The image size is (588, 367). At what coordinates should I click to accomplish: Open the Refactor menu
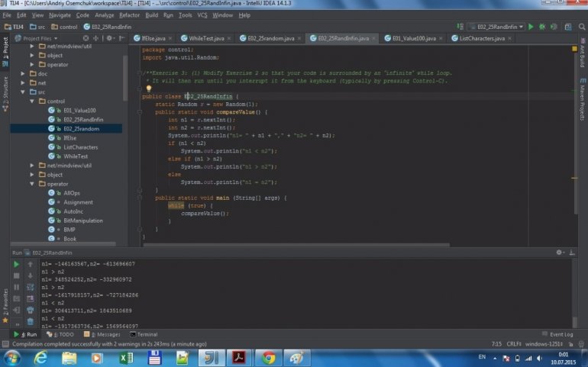coord(130,14)
